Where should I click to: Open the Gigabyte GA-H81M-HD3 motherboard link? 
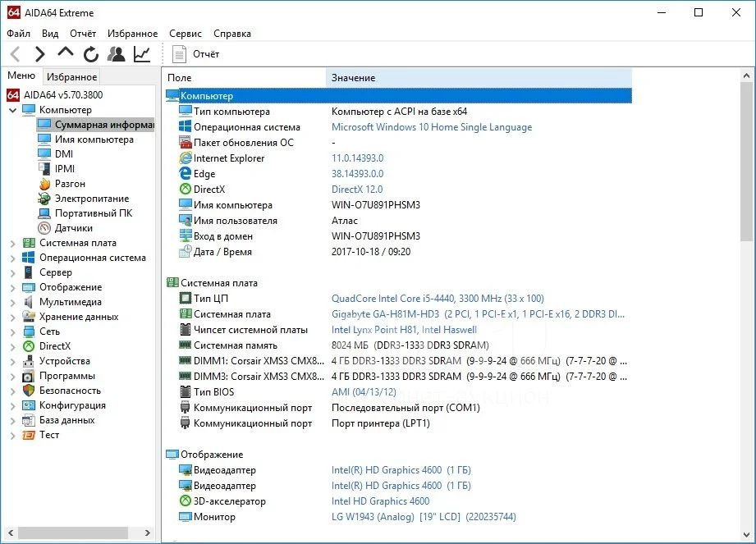[478, 314]
